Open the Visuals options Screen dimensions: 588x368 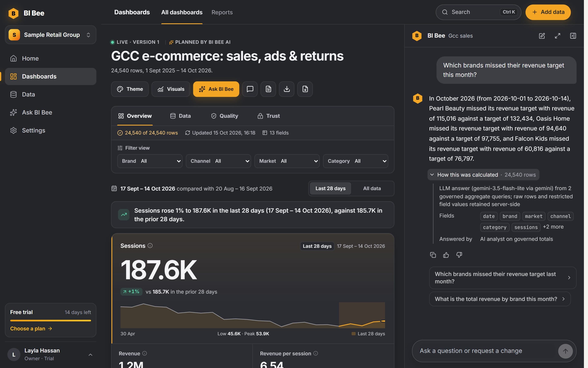171,89
